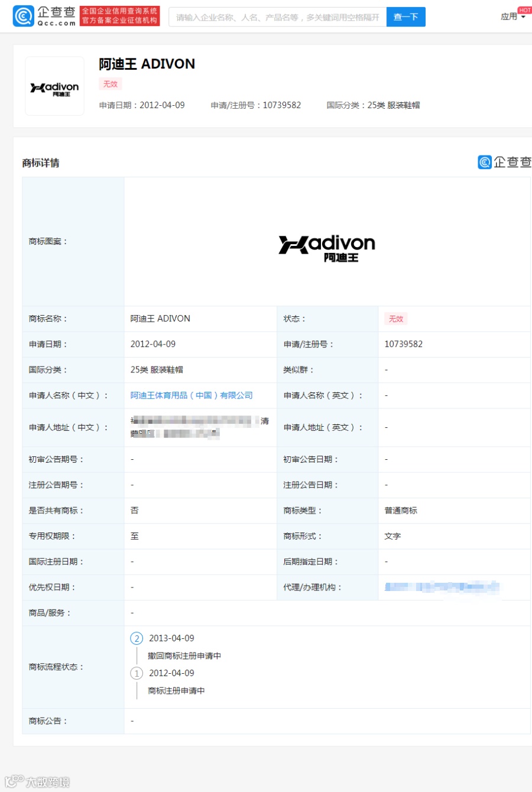Click 国际分类：25类 服装鞋帽 in header
The image size is (532, 792).
[x=373, y=105]
